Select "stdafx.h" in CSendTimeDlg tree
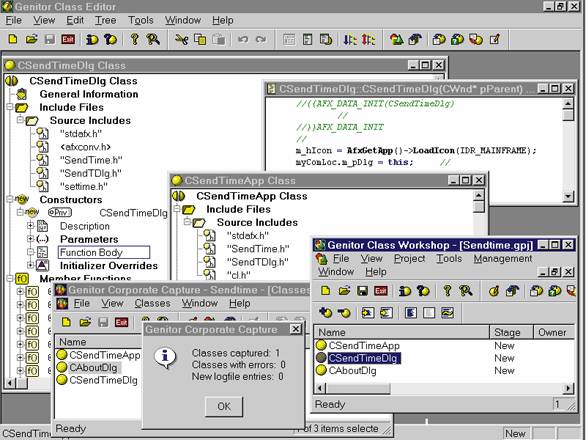 click(x=81, y=133)
